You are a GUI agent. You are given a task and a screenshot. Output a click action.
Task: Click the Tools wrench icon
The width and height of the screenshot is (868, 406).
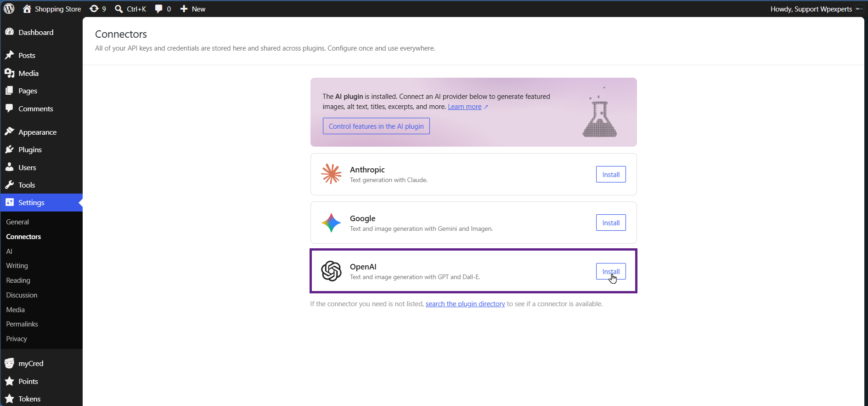point(9,185)
